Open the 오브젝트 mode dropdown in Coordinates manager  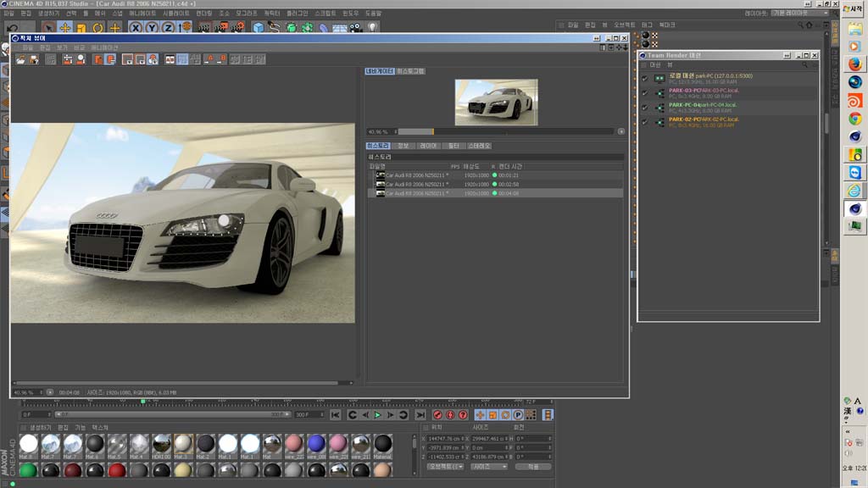[445, 467]
